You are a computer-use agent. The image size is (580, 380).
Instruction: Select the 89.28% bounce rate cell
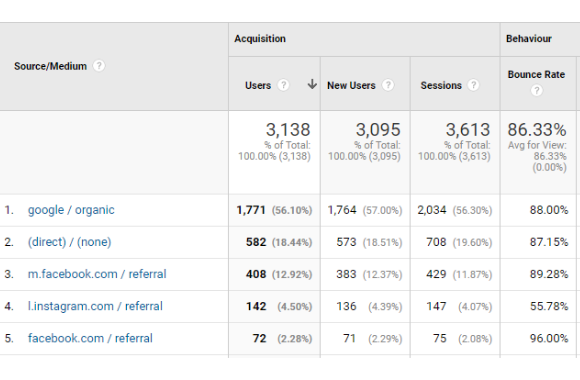549,274
